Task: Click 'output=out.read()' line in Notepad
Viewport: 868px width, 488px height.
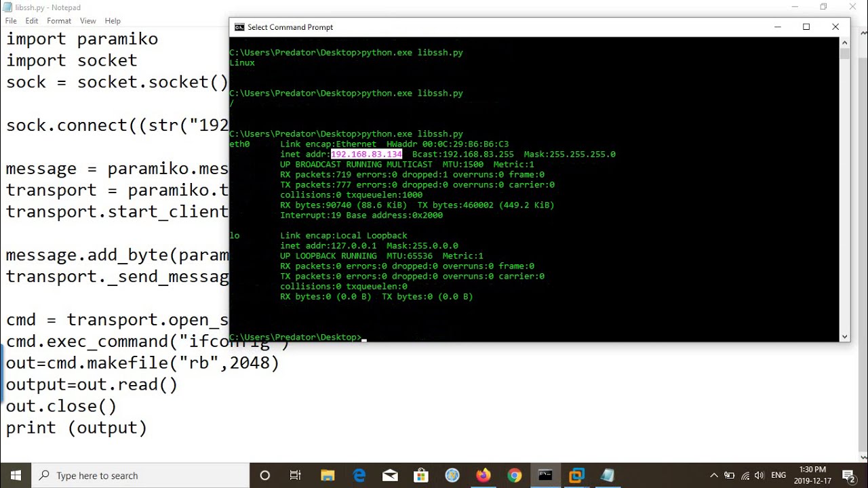Action: click(92, 384)
